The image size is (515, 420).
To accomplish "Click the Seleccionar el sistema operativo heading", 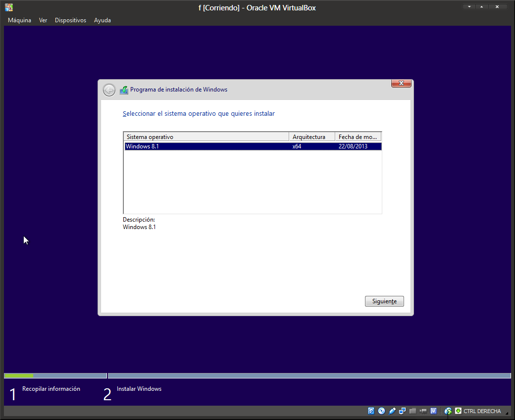I will click(x=199, y=113).
